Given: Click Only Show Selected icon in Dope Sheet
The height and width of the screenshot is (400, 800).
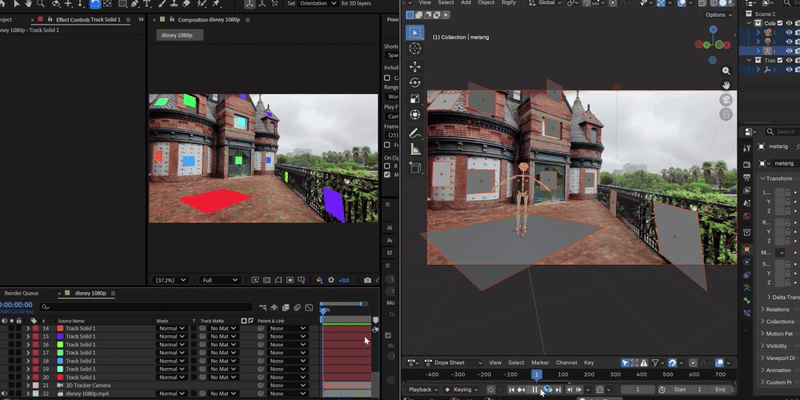Looking at the screenshot, I should 625,363.
